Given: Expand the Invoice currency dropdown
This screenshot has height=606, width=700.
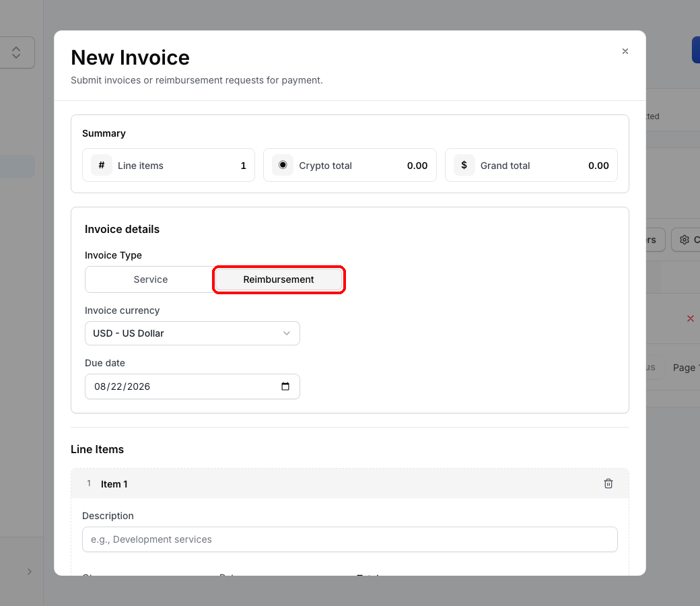Looking at the screenshot, I should (193, 333).
